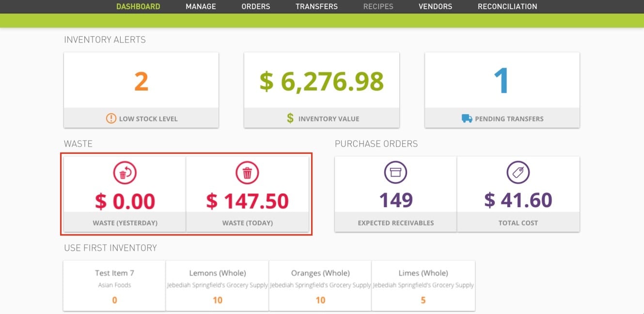Click the expected receivables box icon

coord(395,172)
